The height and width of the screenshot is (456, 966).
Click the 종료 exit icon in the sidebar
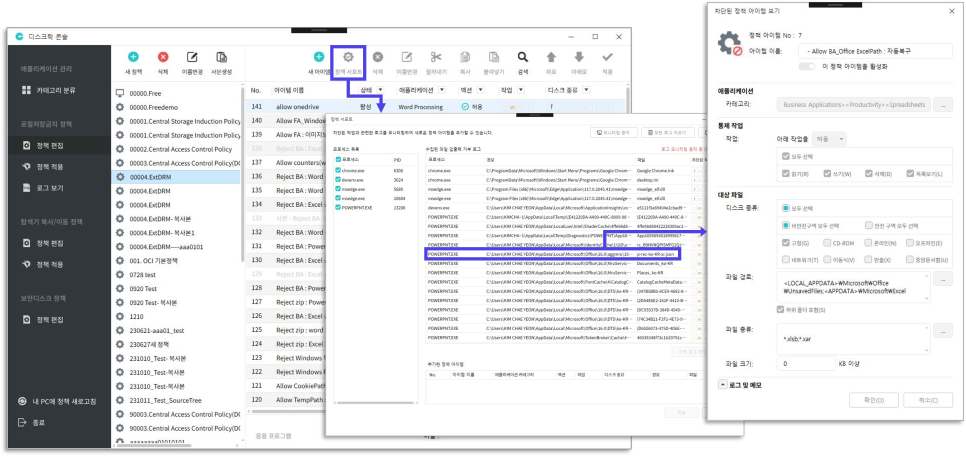23,422
